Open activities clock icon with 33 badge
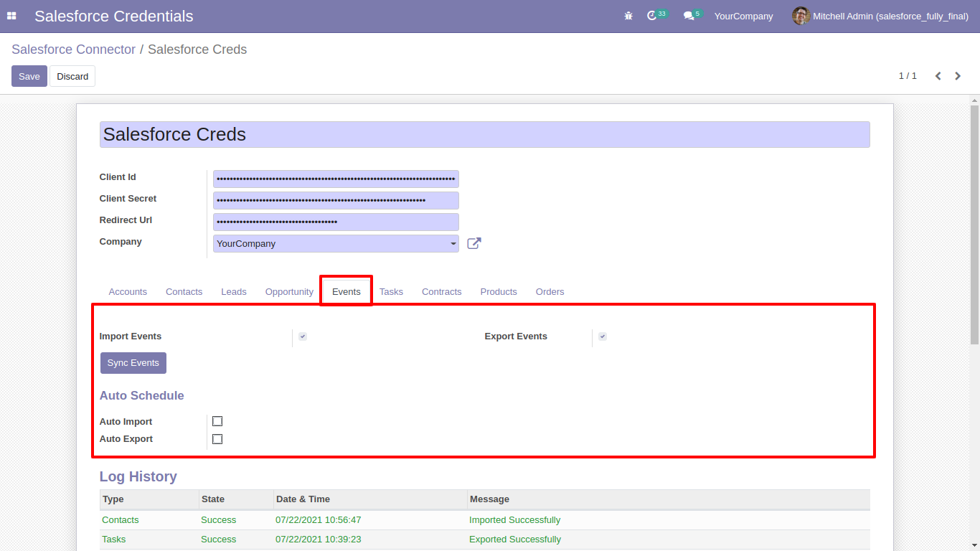Screen dimensions: 980x551 click(652, 16)
